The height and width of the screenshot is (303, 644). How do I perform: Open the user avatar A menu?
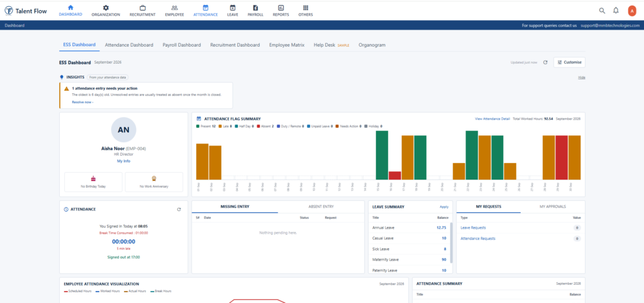(631, 11)
